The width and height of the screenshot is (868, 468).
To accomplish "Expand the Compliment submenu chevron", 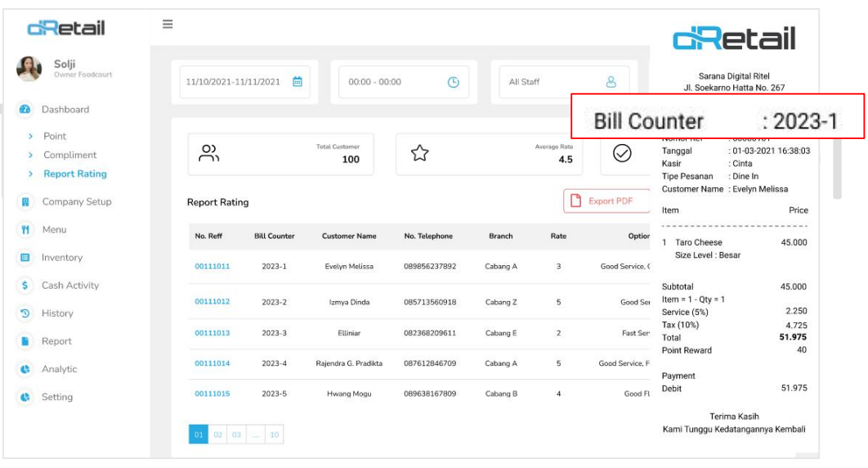I will pyautogui.click(x=31, y=155).
